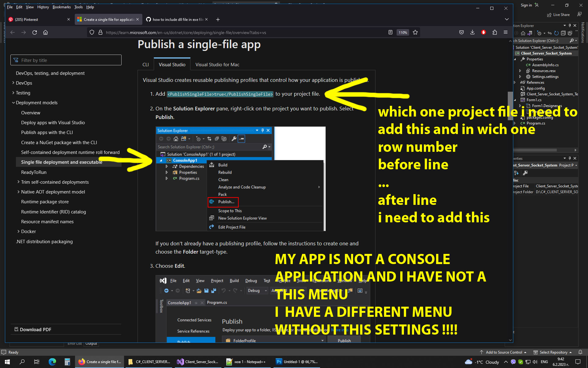The width and height of the screenshot is (588, 368).
Task: Open the Bookmarks menu
Action: point(62,7)
